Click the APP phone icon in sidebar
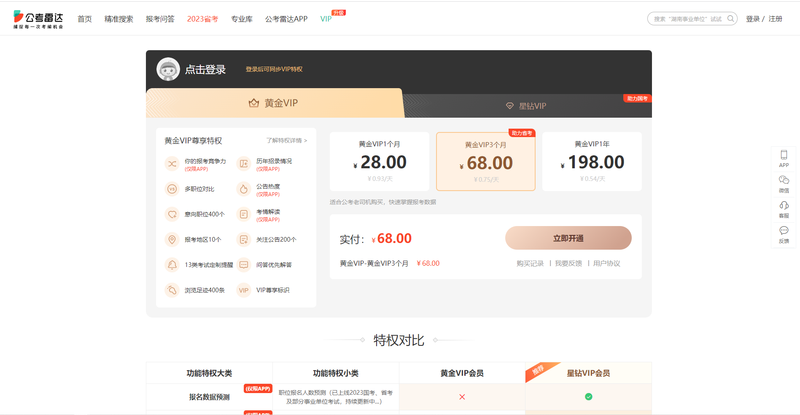 784,155
